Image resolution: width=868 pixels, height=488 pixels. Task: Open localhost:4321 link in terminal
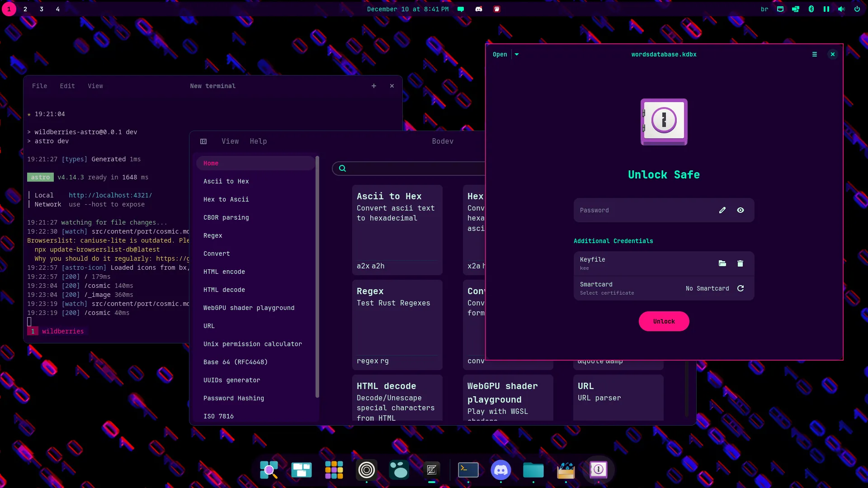click(x=110, y=195)
